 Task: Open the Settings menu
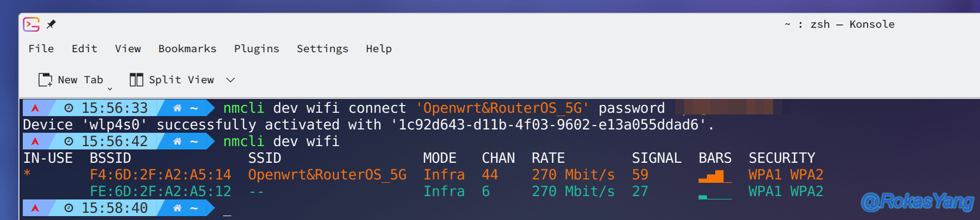coord(323,49)
